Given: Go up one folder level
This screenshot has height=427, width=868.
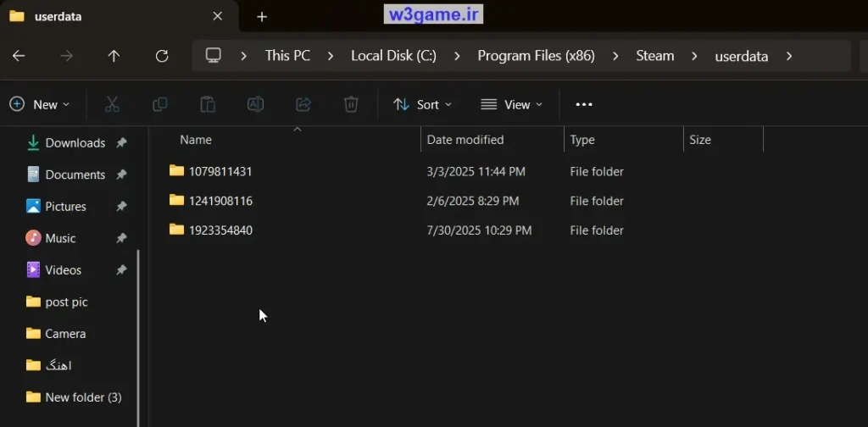Looking at the screenshot, I should (x=114, y=56).
